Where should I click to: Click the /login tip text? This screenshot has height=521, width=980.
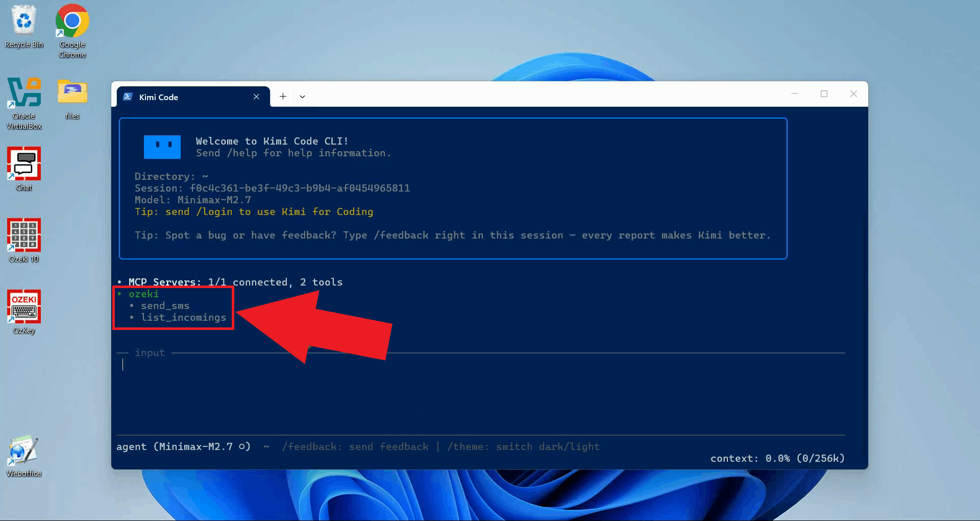click(x=254, y=211)
